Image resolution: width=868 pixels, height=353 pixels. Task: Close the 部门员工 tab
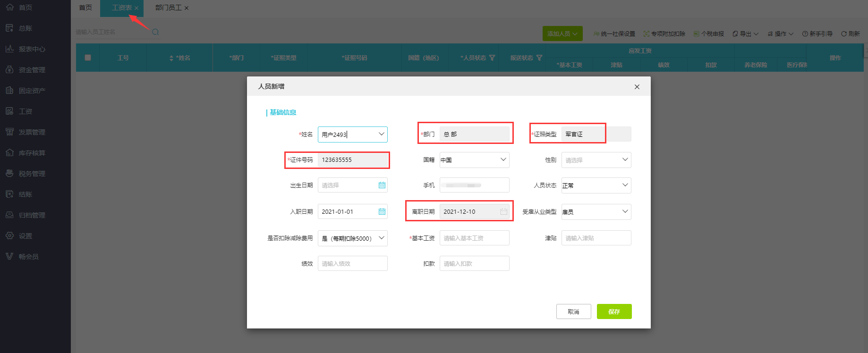point(187,8)
